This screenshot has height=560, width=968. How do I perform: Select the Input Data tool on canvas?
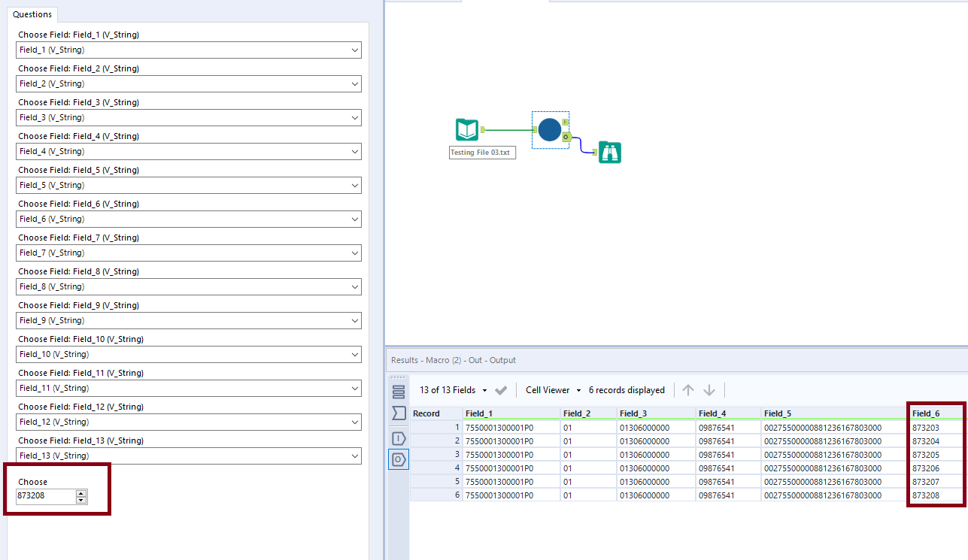coord(467,130)
